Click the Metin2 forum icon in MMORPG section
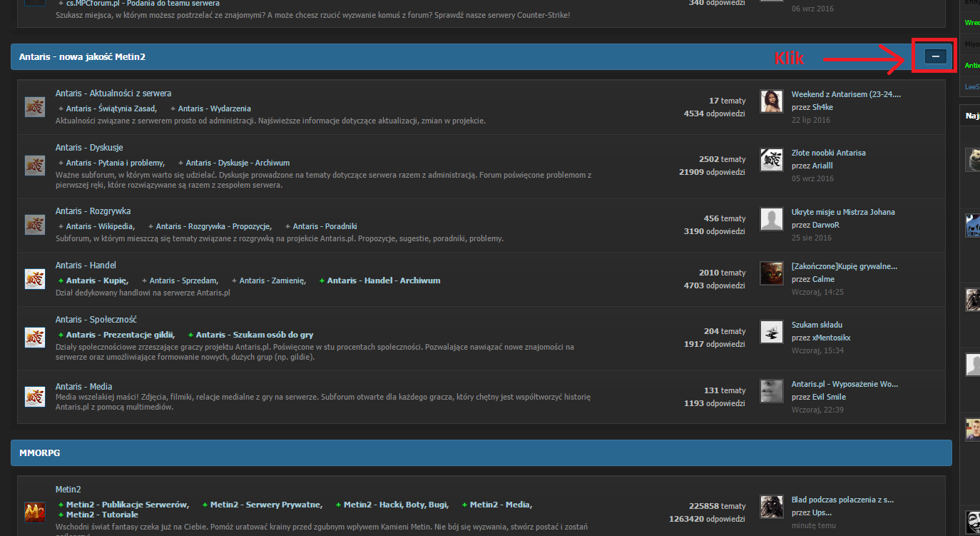The image size is (980, 536). [35, 511]
